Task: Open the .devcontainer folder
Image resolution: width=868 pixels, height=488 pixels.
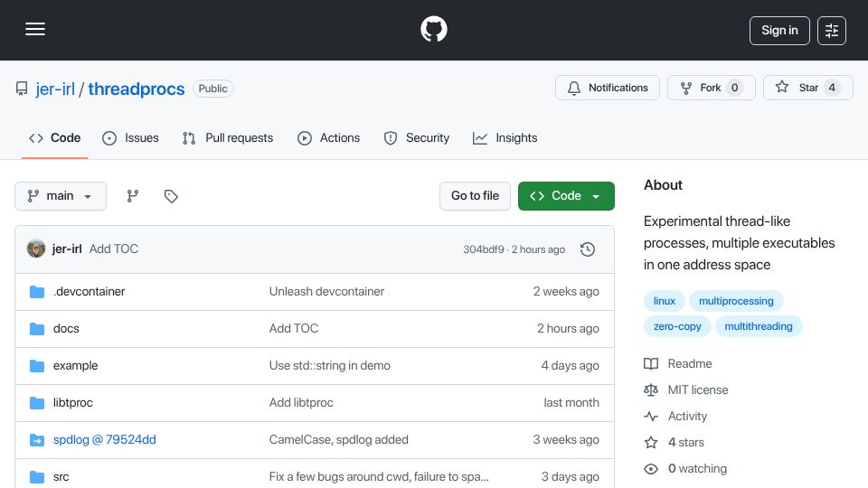Action: (90, 292)
